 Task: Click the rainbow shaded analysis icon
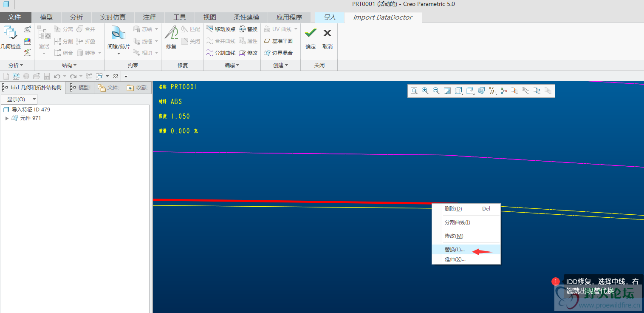(x=28, y=41)
